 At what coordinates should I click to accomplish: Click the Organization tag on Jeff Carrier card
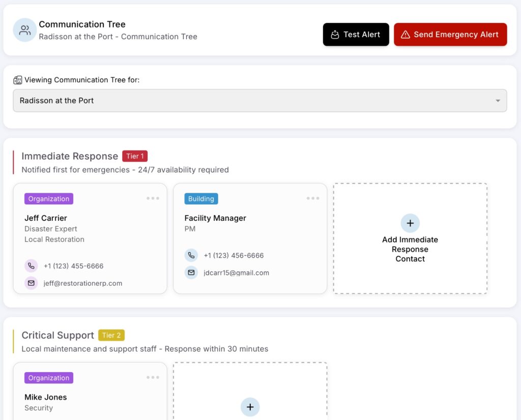pyautogui.click(x=49, y=199)
